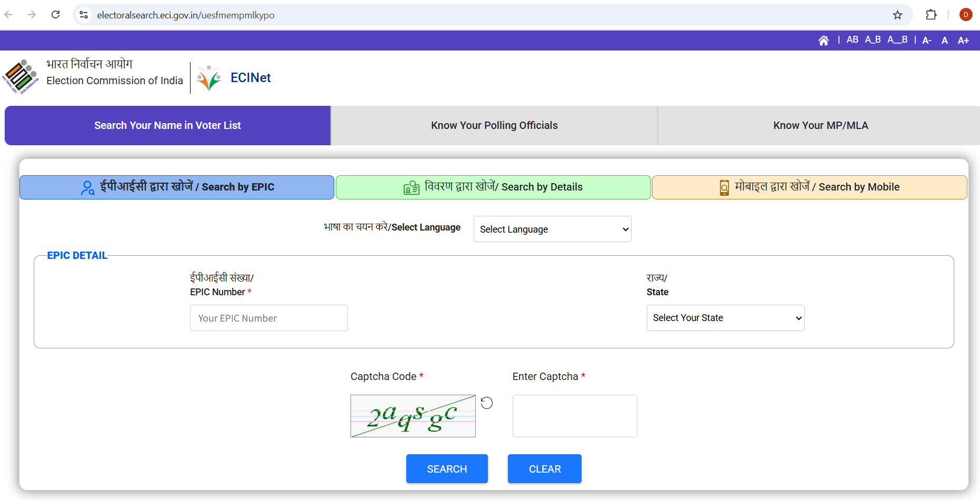Expand the Select Your State dropdown
Viewport: 980px width, 500px height.
[x=725, y=318]
